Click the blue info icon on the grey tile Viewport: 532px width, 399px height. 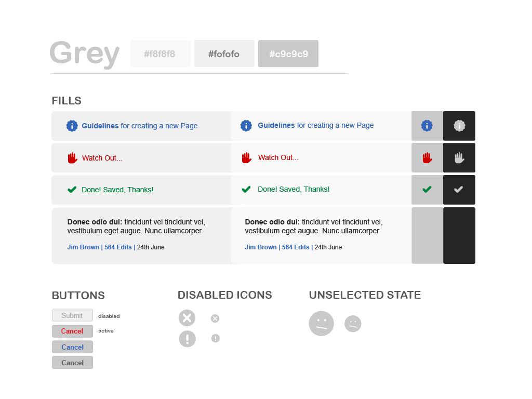click(x=427, y=126)
